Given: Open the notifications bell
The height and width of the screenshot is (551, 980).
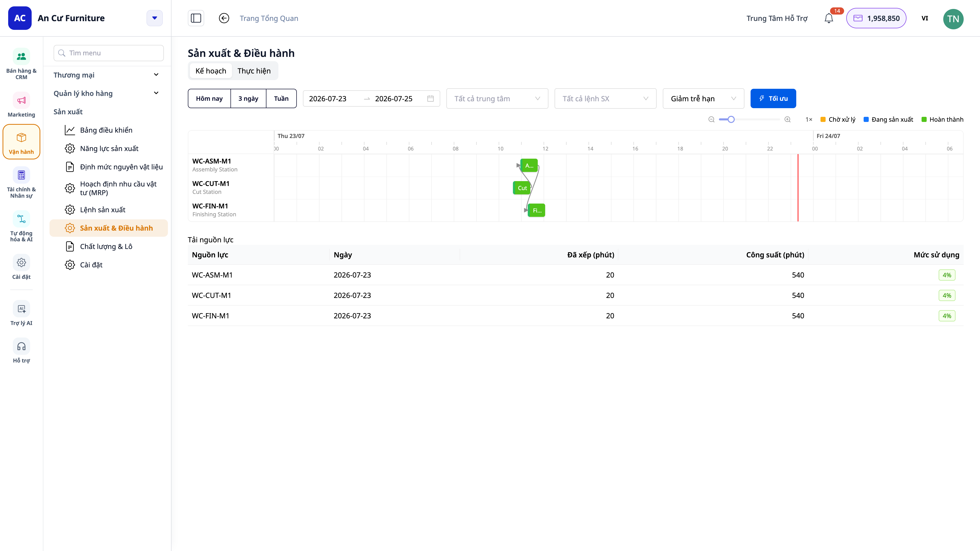Looking at the screenshot, I should tap(829, 18).
